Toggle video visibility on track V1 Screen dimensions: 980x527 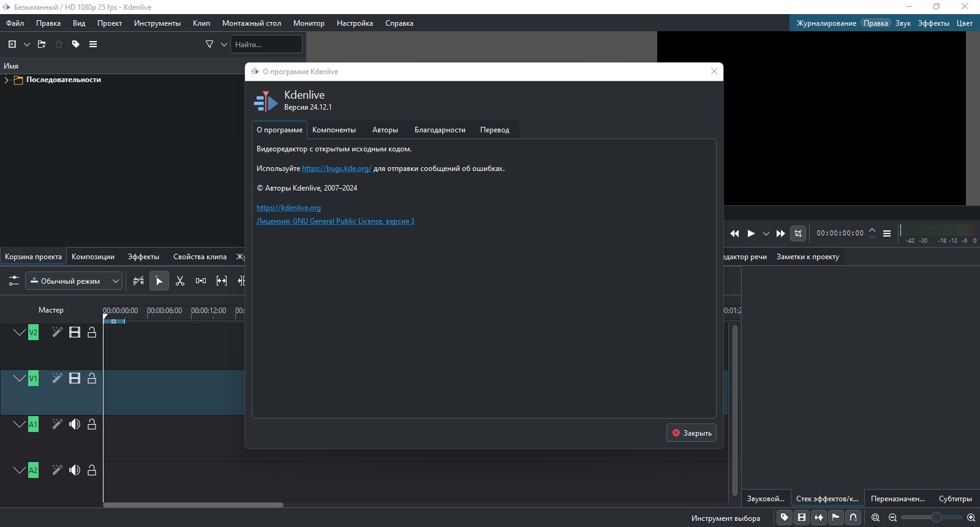click(x=75, y=378)
